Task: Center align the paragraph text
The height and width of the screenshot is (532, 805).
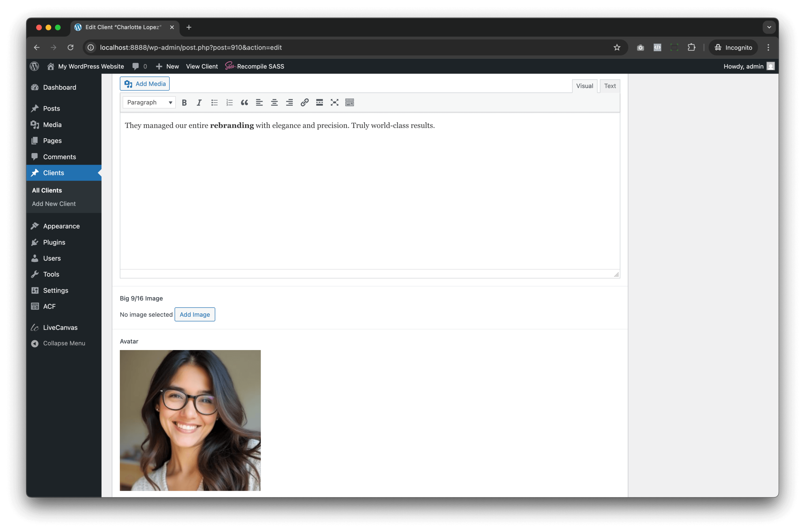Action: 274,102
